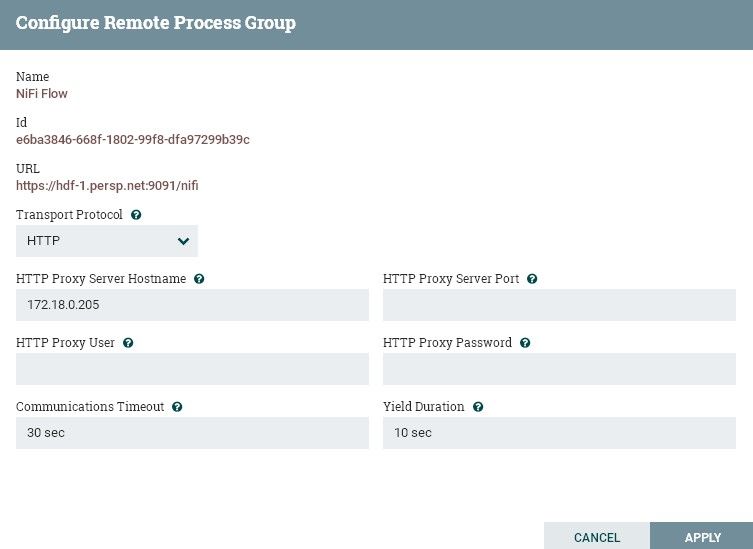Click help icon beside HTTP Proxy Server Hostname

coord(199,279)
